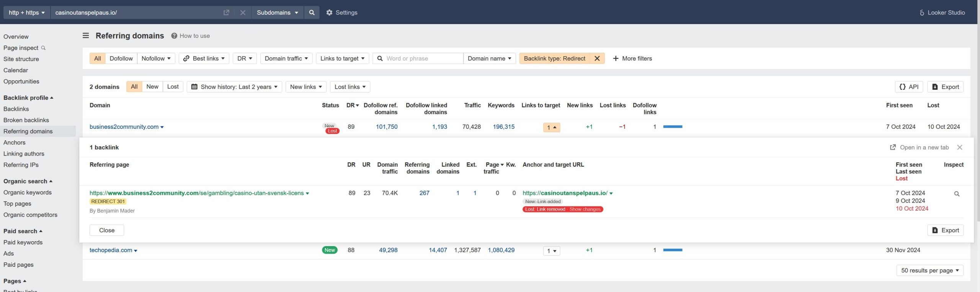Collapse Backlink profile section
The width and height of the screenshot is (980, 292).
pyautogui.click(x=28, y=98)
